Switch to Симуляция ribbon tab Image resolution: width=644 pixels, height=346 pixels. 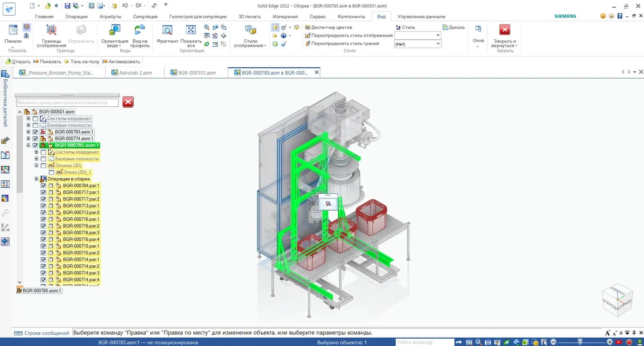tap(145, 17)
